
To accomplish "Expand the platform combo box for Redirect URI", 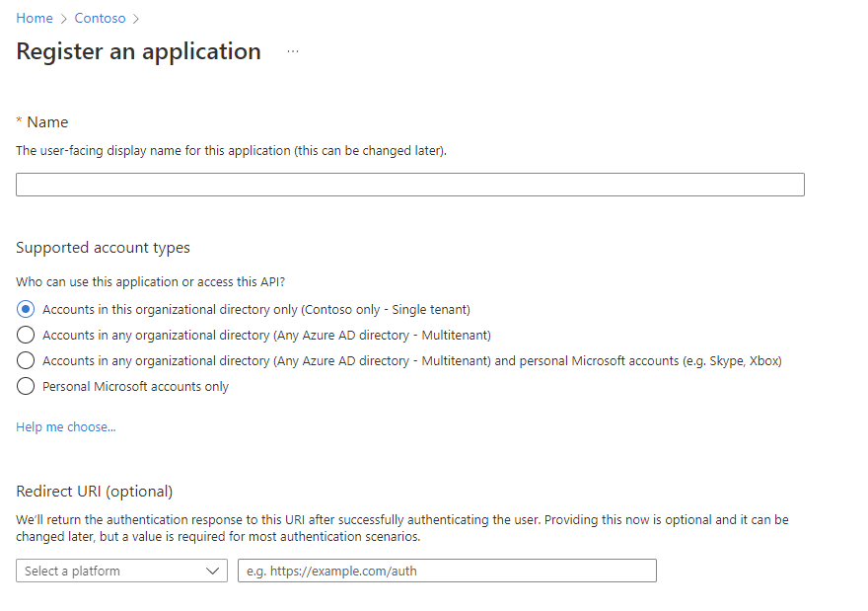I will (x=121, y=571).
